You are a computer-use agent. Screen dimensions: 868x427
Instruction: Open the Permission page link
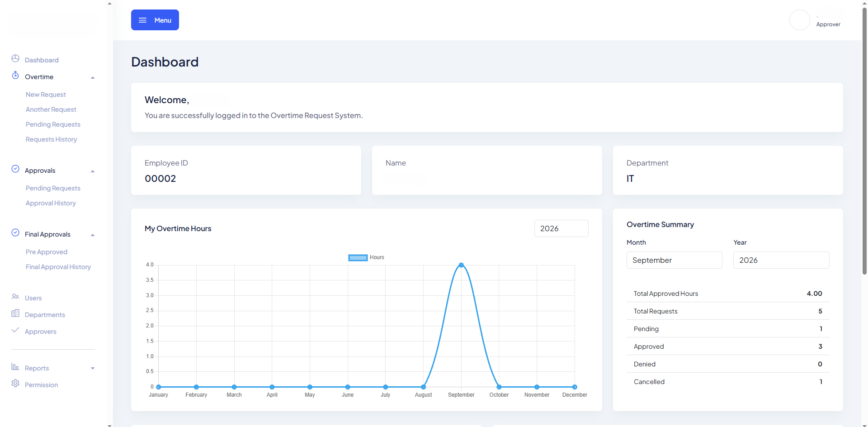tap(41, 385)
